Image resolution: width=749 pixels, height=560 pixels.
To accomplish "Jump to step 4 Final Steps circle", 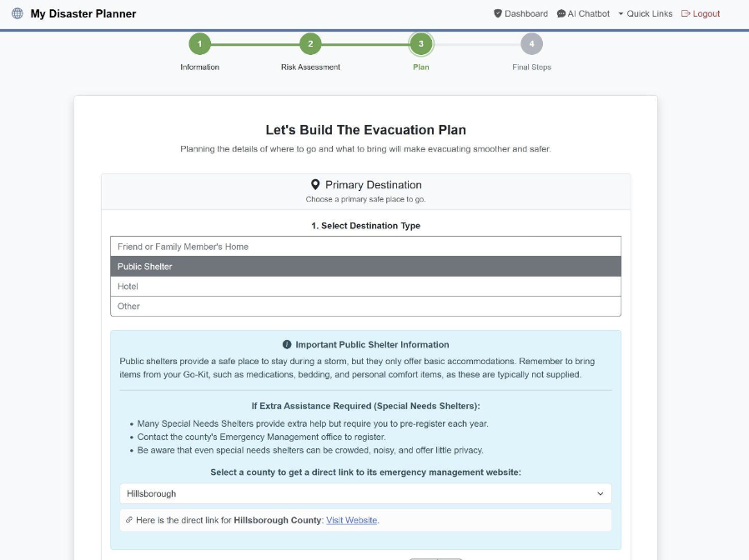I will pyautogui.click(x=531, y=44).
